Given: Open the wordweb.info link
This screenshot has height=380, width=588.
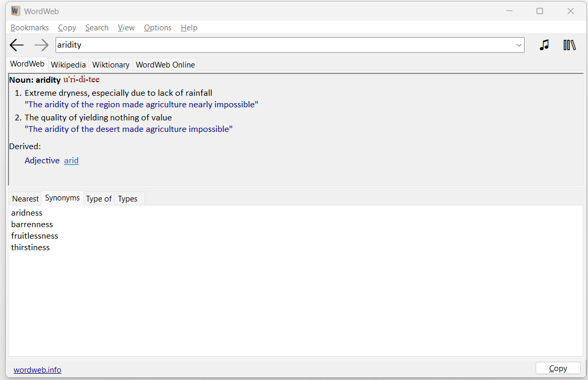Looking at the screenshot, I should tap(37, 370).
